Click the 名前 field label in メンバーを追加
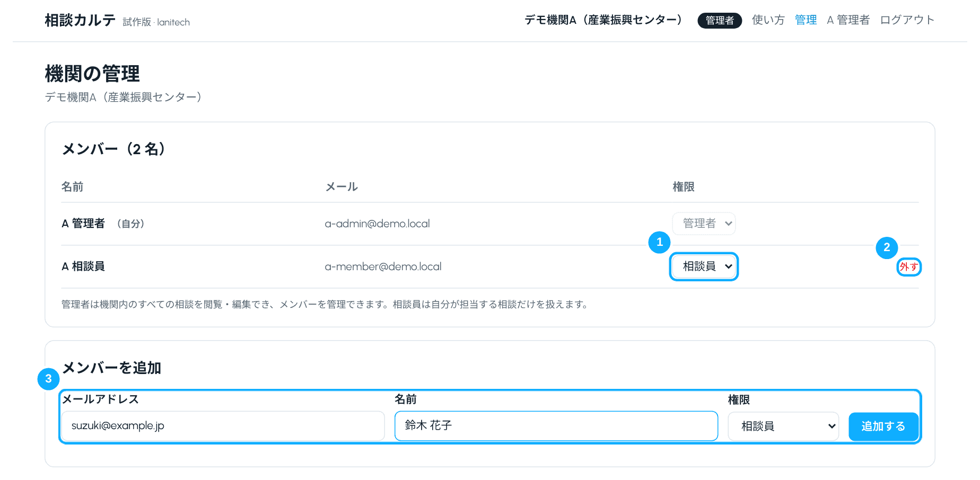 (x=406, y=399)
